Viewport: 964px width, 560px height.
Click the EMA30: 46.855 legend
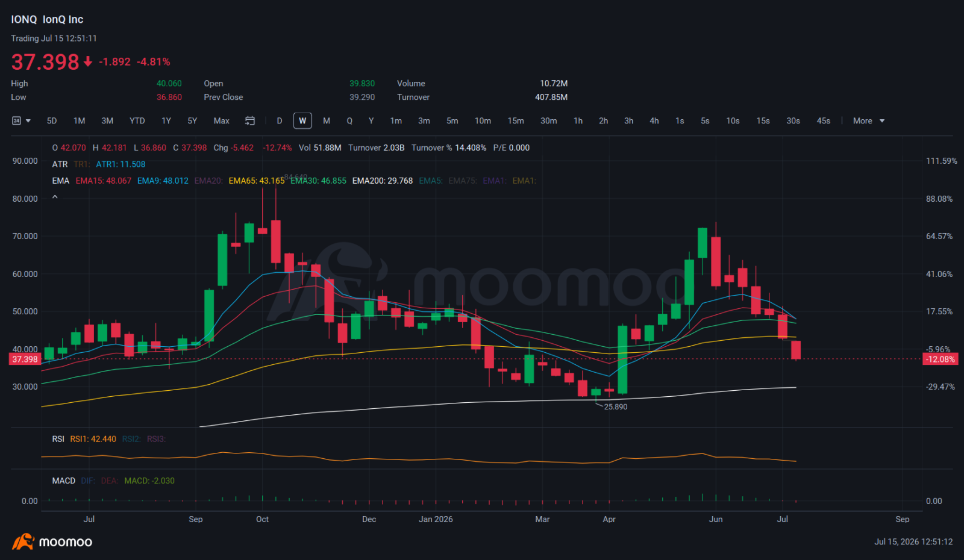pos(318,181)
